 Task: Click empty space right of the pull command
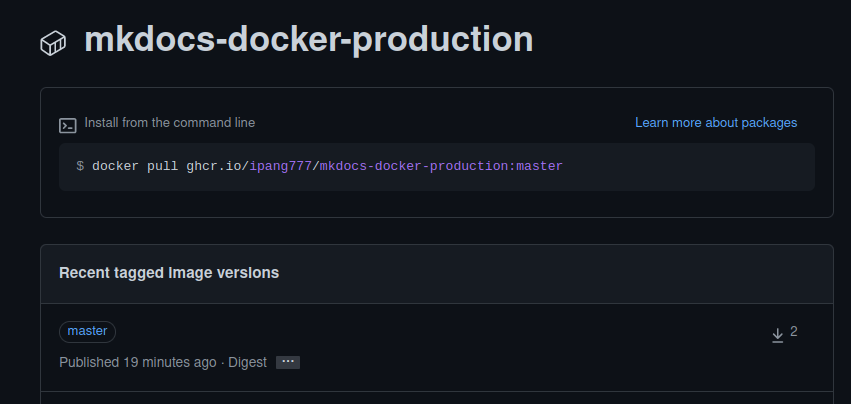click(690, 166)
